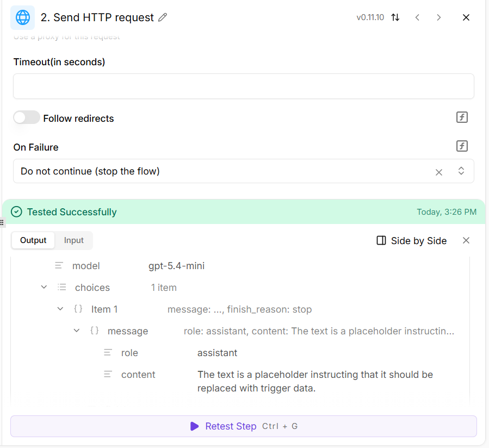Select the content value text
Image resolution: width=489 pixels, height=448 pixels.
pyautogui.click(x=315, y=381)
